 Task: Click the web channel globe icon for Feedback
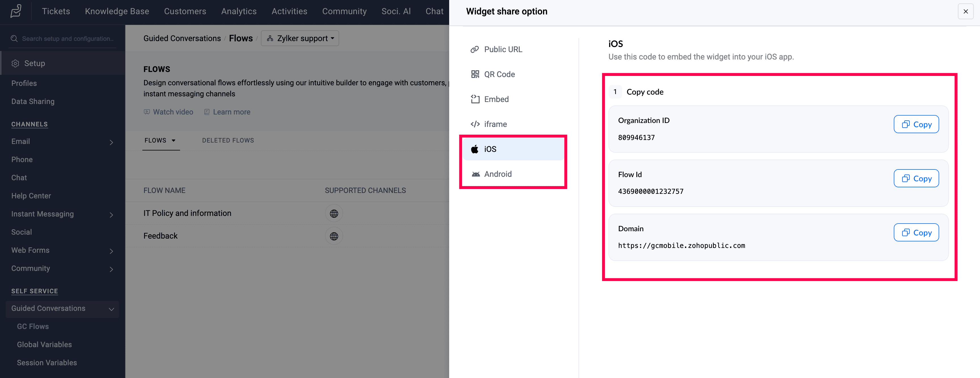coord(334,236)
